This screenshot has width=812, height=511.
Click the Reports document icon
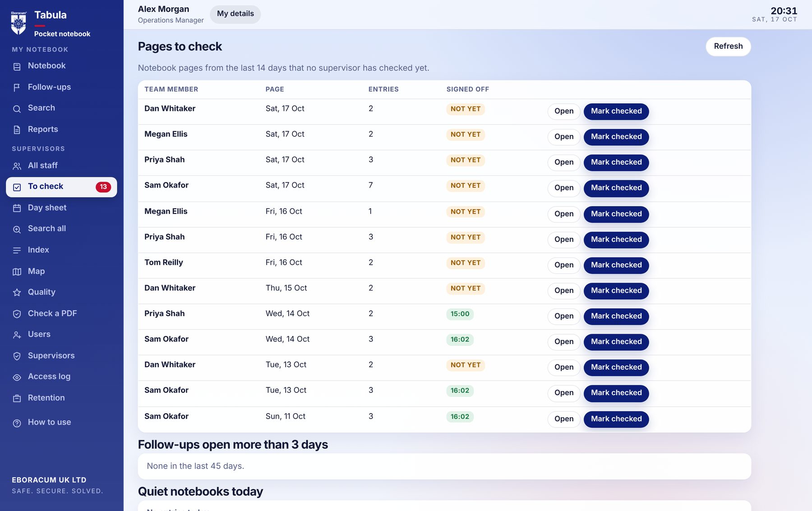(x=17, y=130)
